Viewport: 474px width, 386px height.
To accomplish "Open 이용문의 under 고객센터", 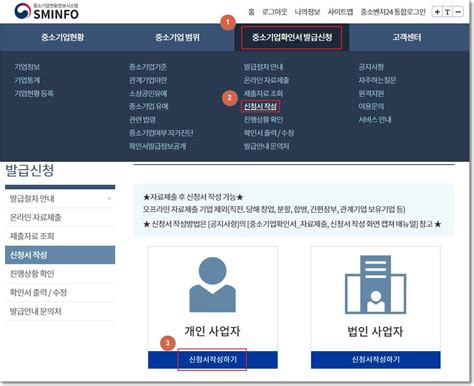I will [371, 107].
